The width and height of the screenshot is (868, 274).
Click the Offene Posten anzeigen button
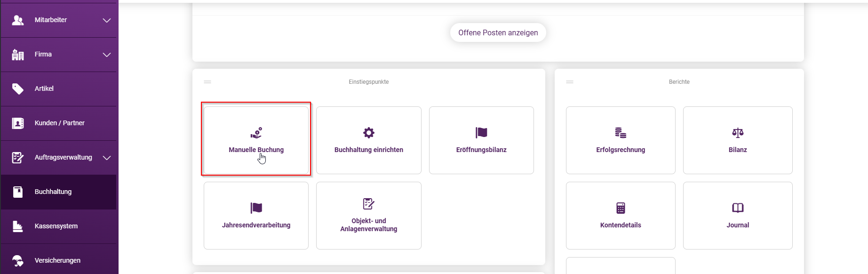point(498,32)
